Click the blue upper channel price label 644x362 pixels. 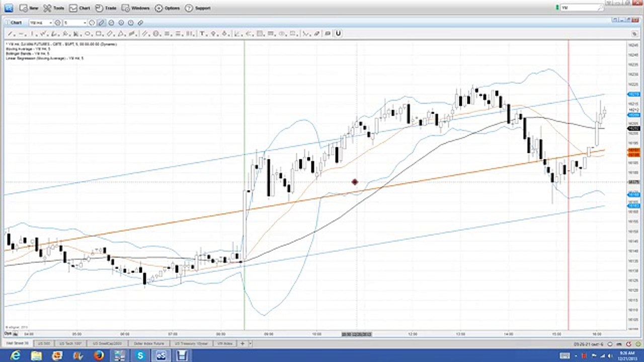click(633, 95)
